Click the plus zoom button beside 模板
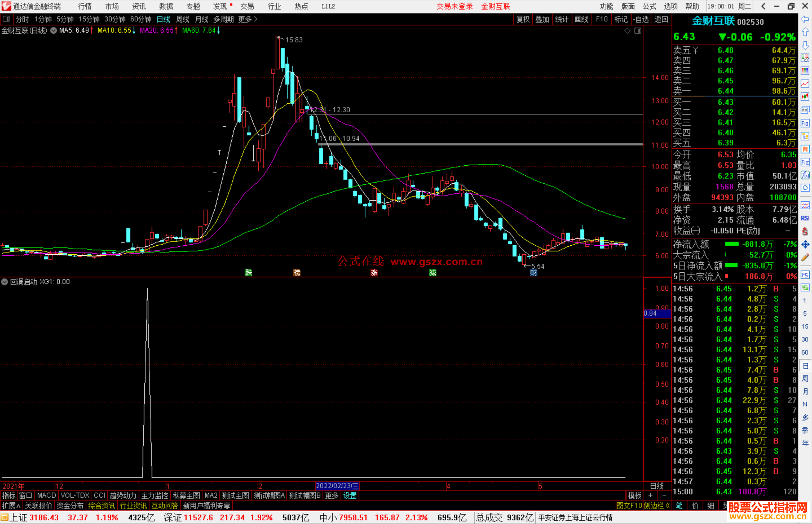812x524 pixels. [650, 495]
